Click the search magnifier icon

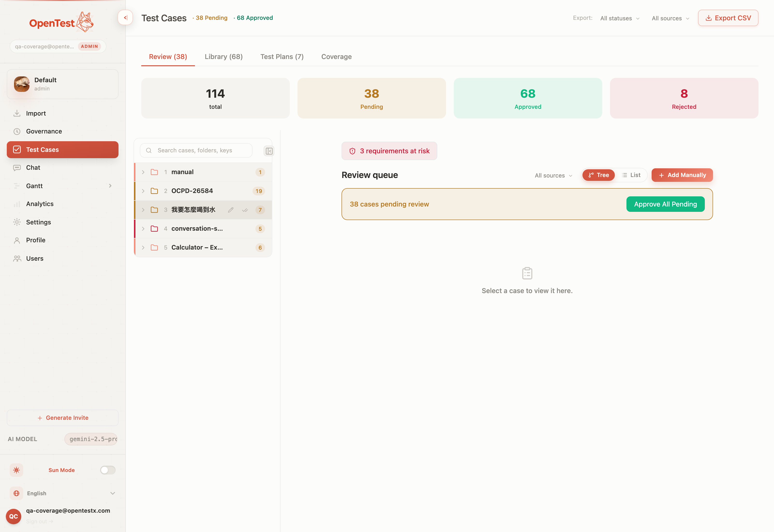pos(149,150)
